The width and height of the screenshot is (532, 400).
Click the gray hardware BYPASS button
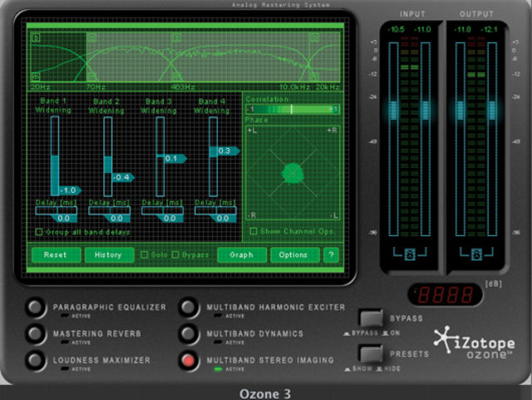371,318
